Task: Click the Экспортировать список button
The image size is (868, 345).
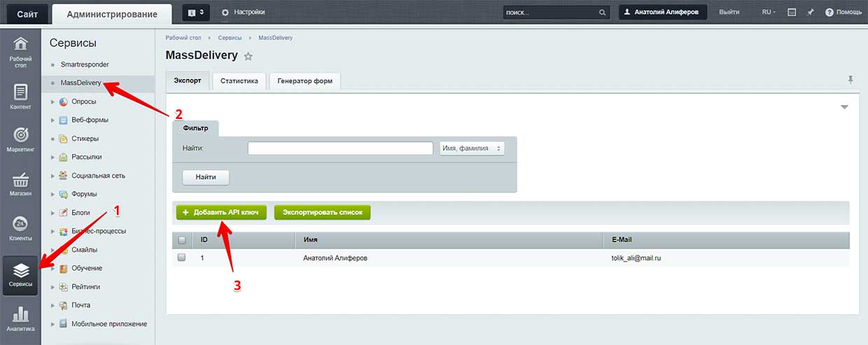Action: point(322,212)
